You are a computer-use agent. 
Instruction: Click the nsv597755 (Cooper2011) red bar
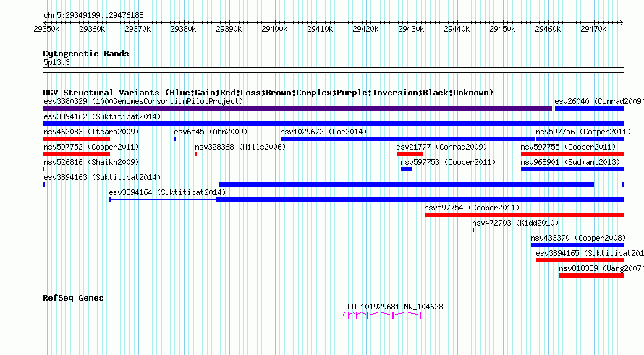[572, 154]
